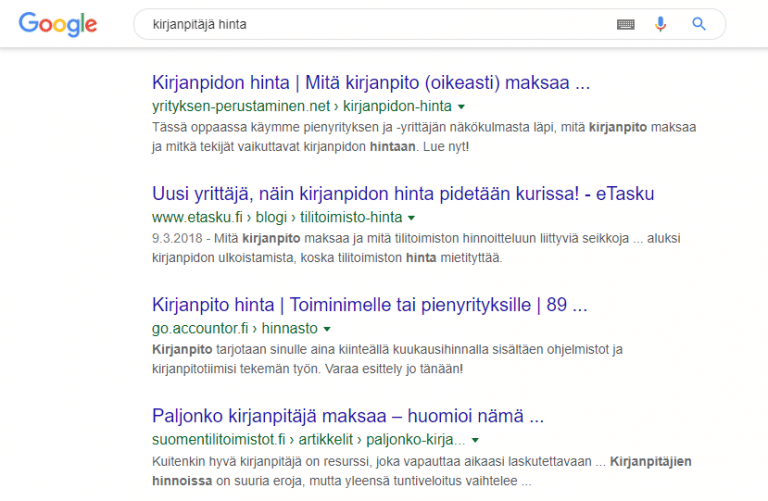This screenshot has height=501, width=768.
Task: Expand dropdown arrow next to www.etasku.fi URL
Action: point(411,217)
